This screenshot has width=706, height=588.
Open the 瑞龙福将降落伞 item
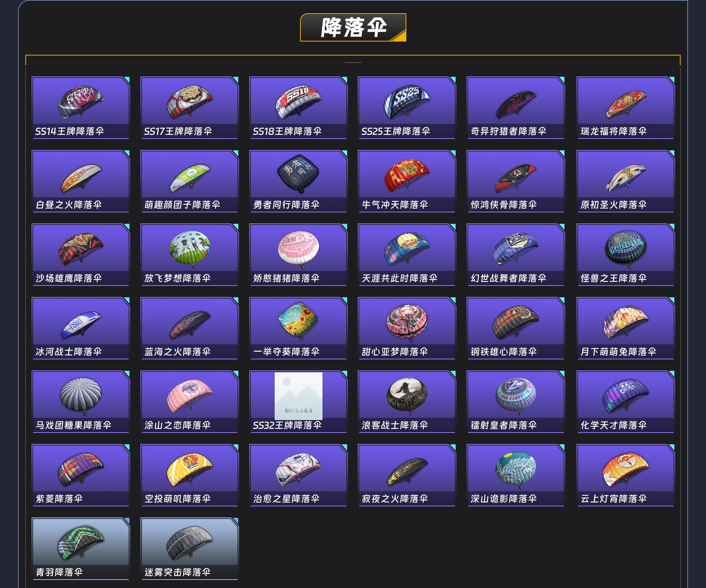pos(625,108)
